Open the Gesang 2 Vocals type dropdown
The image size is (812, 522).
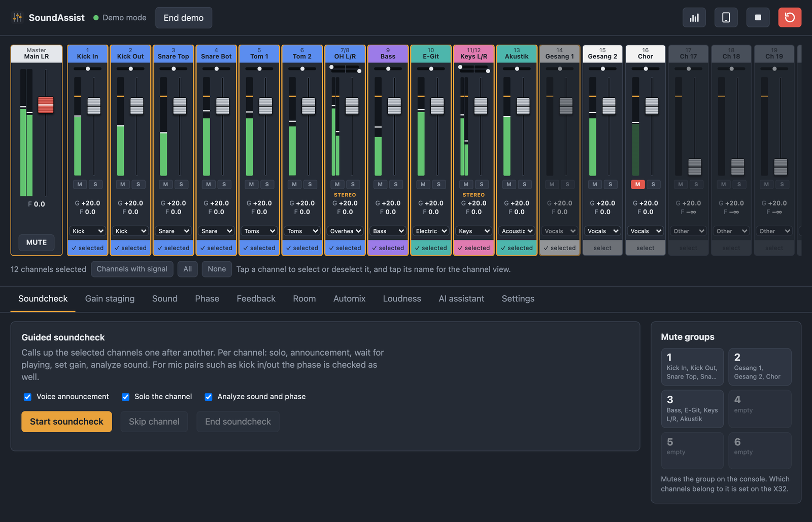tap(602, 231)
